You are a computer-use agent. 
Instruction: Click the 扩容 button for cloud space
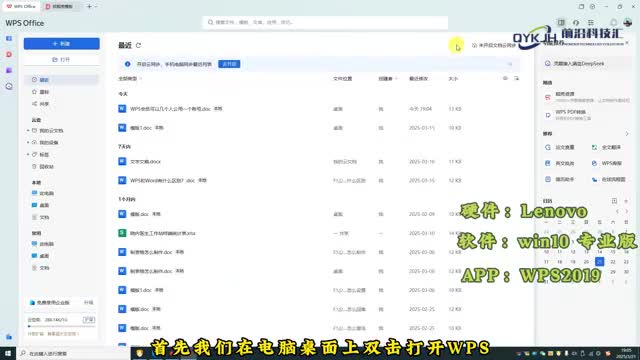(x=89, y=320)
